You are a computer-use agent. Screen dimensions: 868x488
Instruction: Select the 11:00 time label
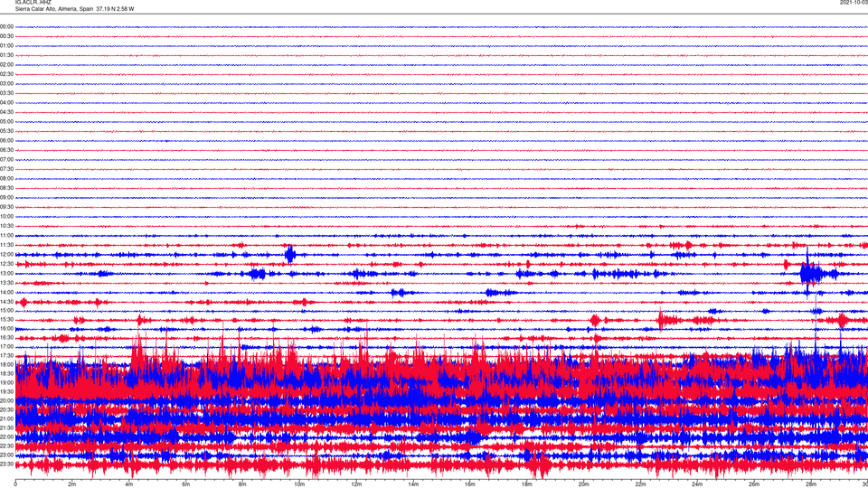tap(6, 235)
